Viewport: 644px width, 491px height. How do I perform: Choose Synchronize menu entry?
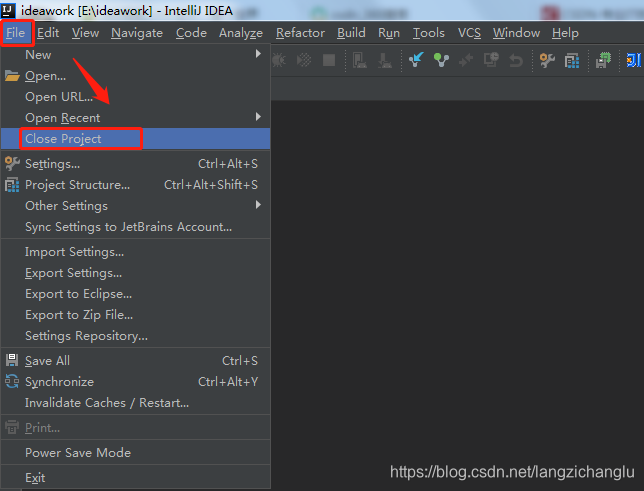tap(136, 382)
